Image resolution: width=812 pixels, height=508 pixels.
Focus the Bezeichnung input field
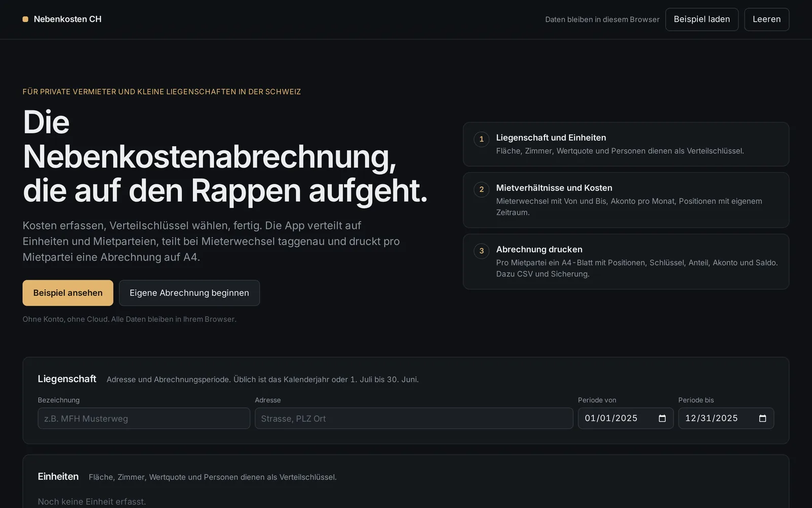(x=144, y=418)
